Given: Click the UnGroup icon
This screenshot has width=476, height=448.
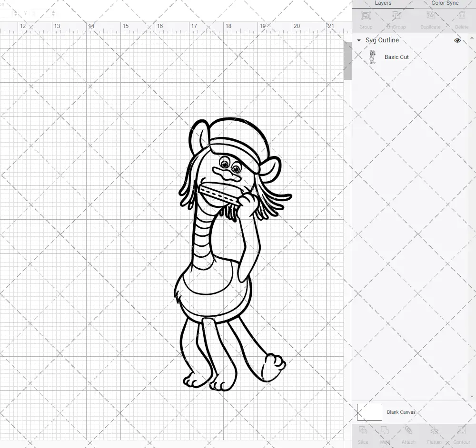Looking at the screenshot, I should (396, 19).
